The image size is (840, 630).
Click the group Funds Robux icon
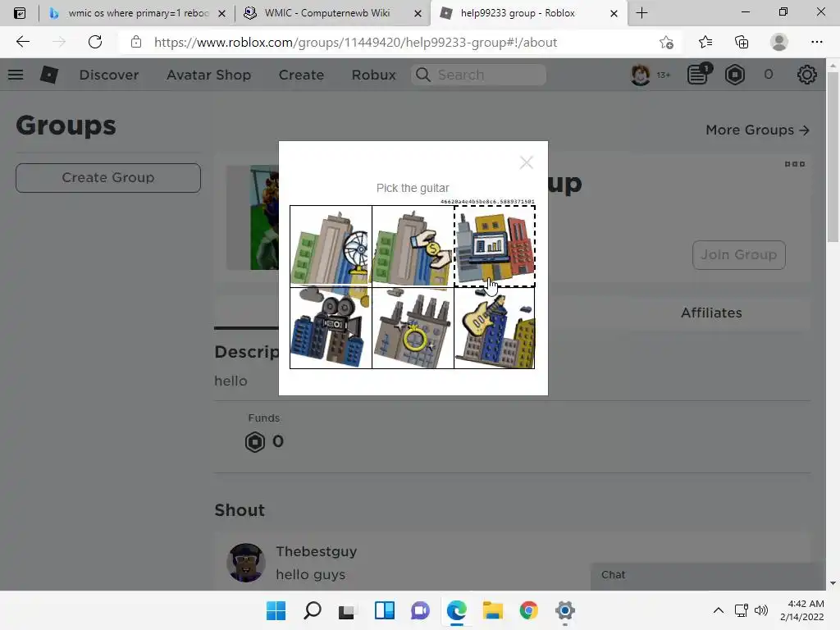tap(255, 442)
